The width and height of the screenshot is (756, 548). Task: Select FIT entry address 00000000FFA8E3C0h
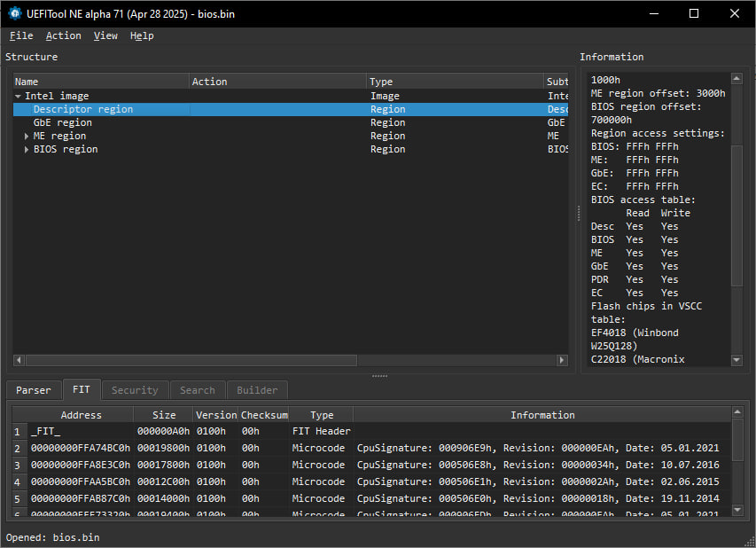tap(81, 465)
